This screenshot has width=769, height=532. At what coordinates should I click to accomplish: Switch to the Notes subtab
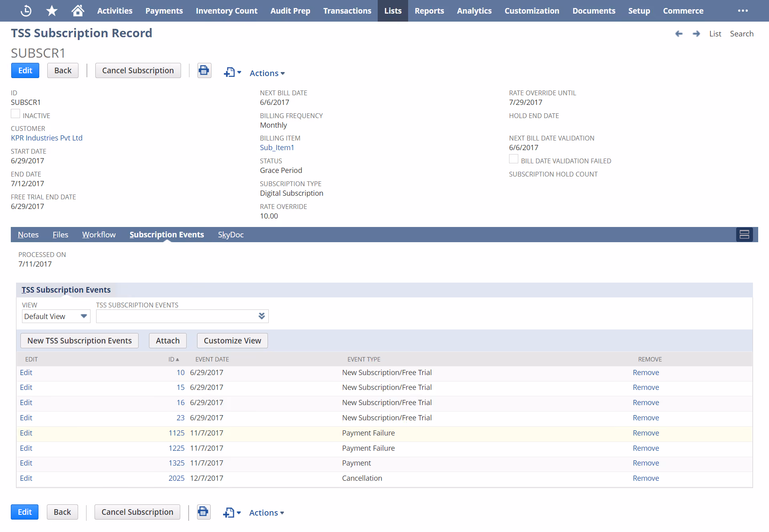click(x=28, y=235)
